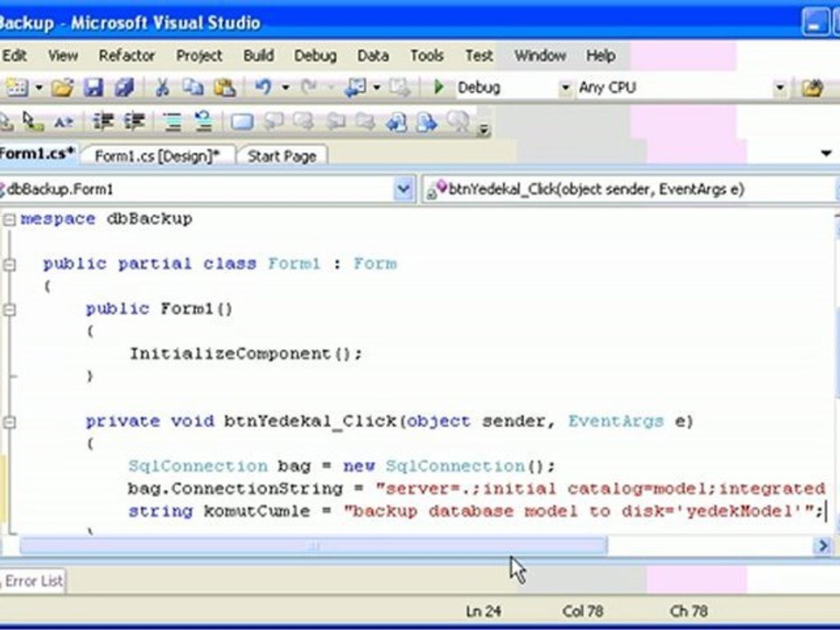The height and width of the screenshot is (630, 840).
Task: Collapse the namespace dbBackup outline block
Action: [x=9, y=220]
